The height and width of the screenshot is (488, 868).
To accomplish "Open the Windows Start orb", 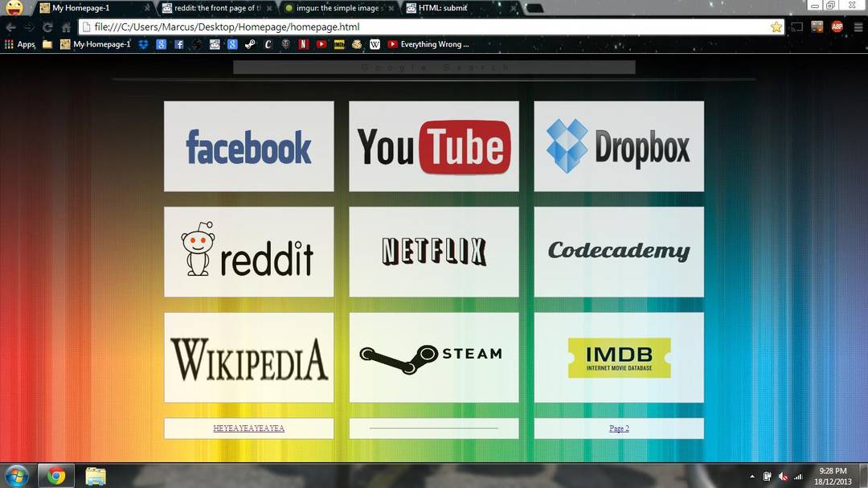I will click(x=17, y=476).
